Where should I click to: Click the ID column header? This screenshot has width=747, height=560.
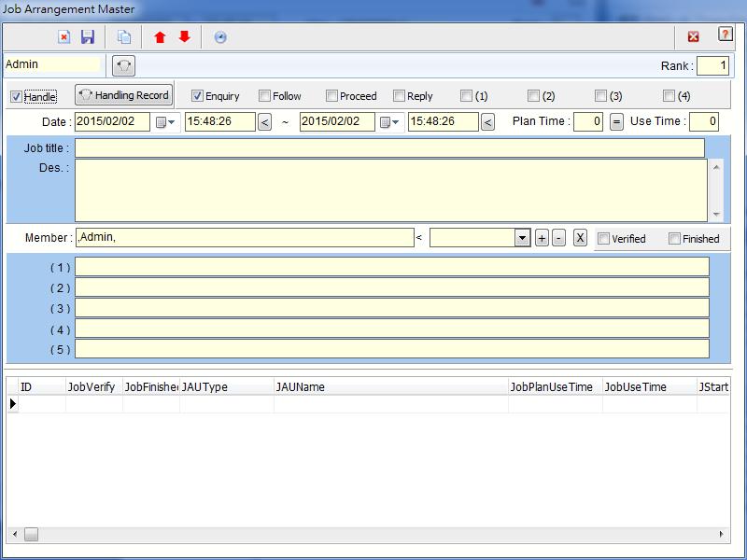pos(42,386)
